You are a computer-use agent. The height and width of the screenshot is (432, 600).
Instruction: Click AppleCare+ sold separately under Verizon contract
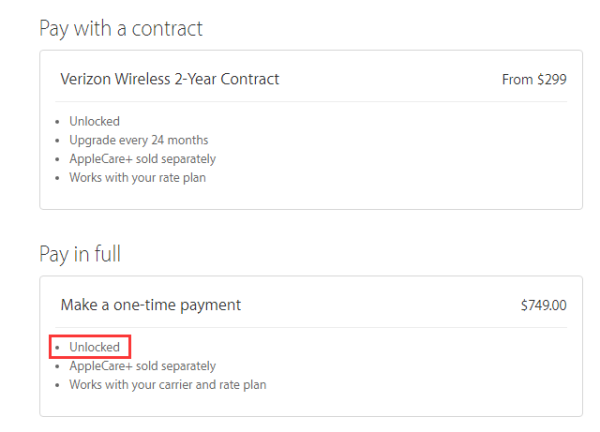point(142,159)
